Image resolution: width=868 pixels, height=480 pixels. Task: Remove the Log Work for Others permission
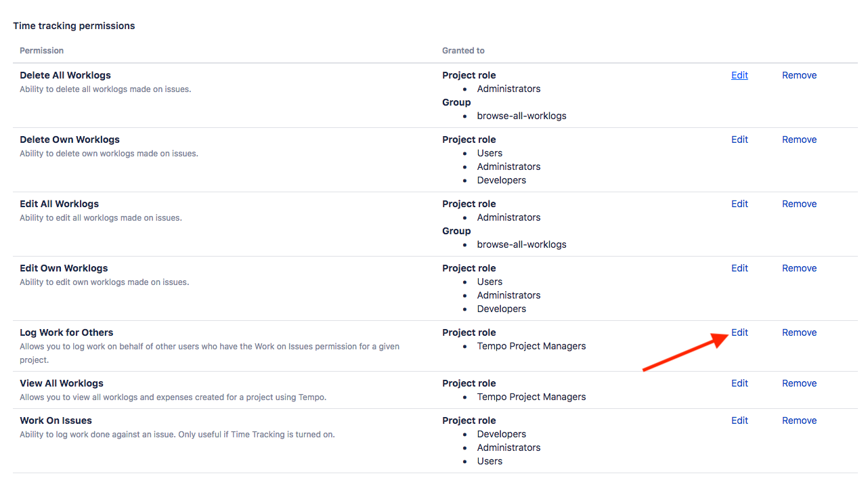(x=799, y=332)
